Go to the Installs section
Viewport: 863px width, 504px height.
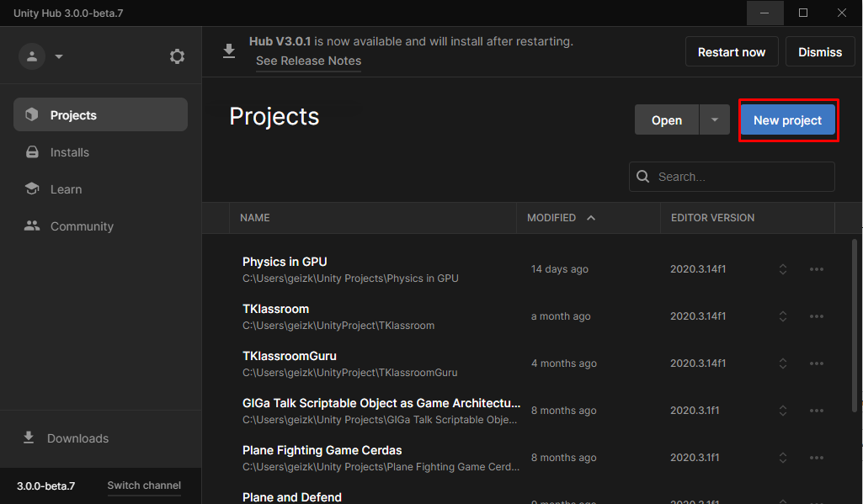(x=69, y=152)
